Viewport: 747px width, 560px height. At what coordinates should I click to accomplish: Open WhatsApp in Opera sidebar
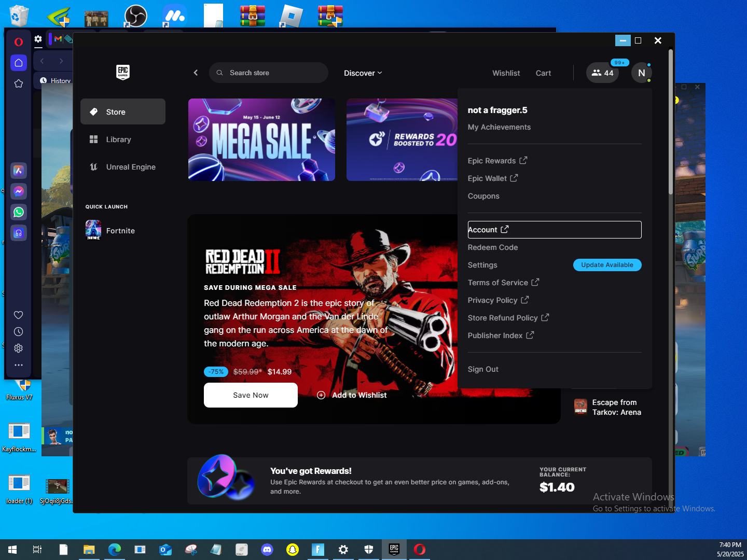(19, 212)
